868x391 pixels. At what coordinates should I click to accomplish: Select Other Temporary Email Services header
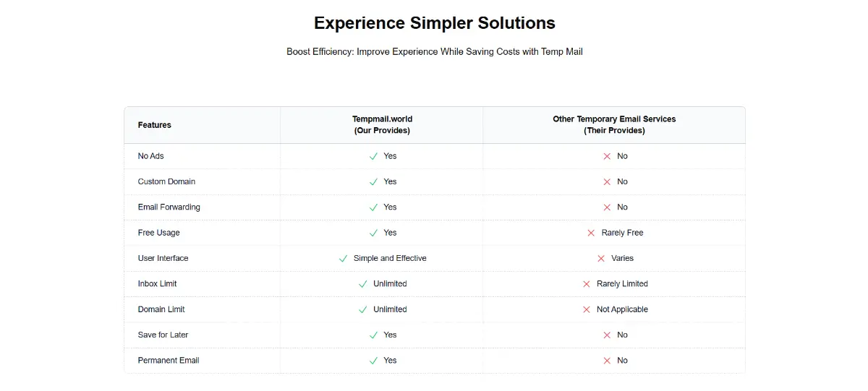pyautogui.click(x=614, y=125)
